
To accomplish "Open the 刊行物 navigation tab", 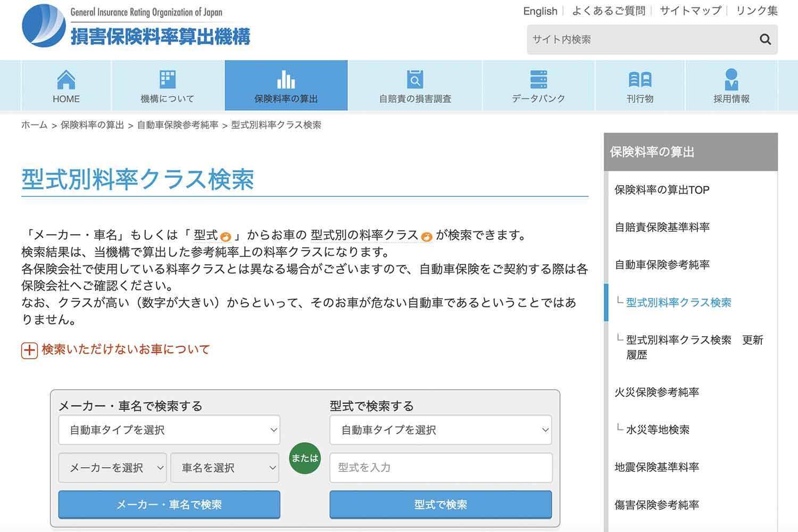I will point(640,86).
